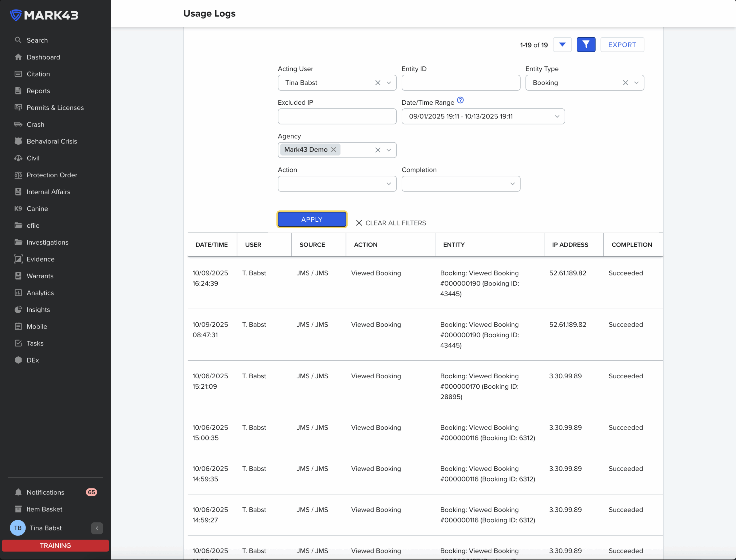
Task: Clear the Booking entity type selection
Action: tap(625, 83)
